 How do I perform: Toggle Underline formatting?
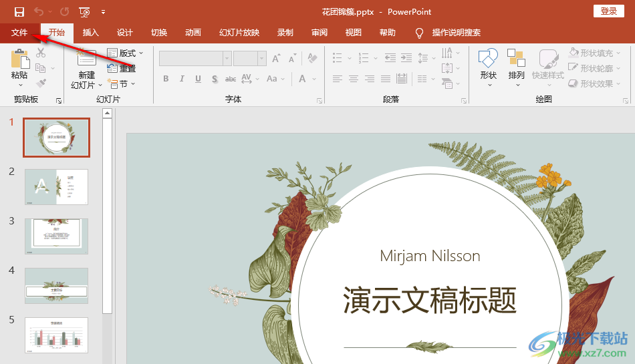(198, 78)
